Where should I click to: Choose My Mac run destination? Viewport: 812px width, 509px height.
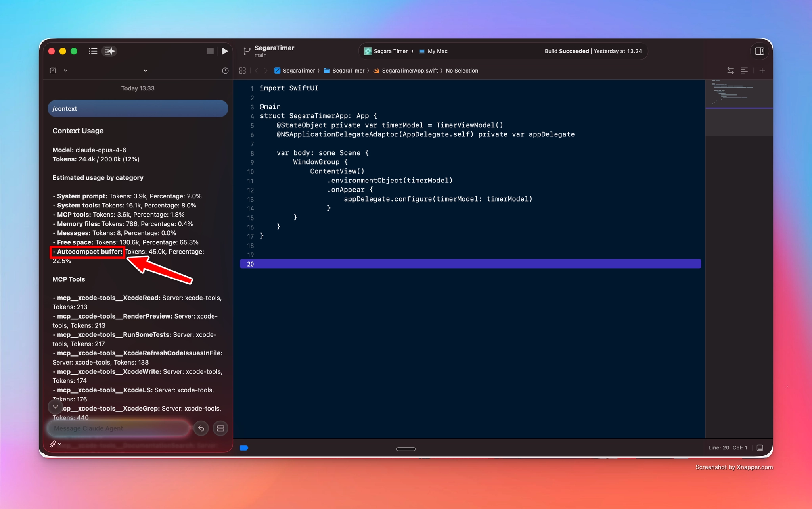tap(433, 51)
